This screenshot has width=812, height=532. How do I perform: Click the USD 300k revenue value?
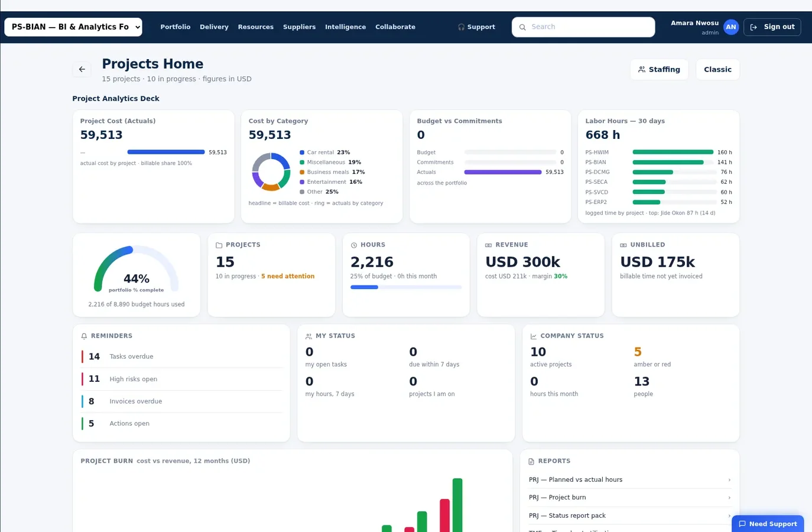[x=522, y=262]
